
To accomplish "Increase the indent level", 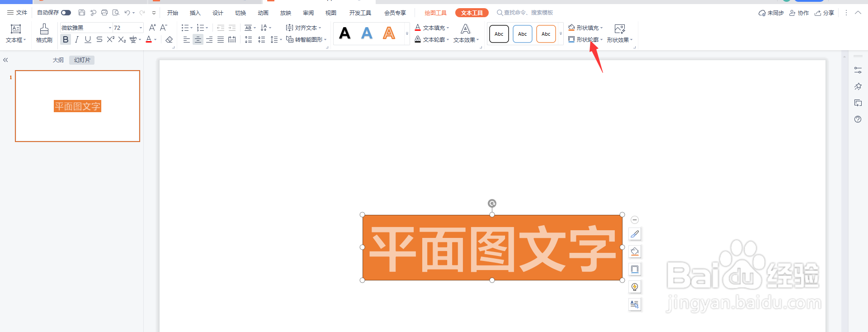I will pyautogui.click(x=232, y=28).
